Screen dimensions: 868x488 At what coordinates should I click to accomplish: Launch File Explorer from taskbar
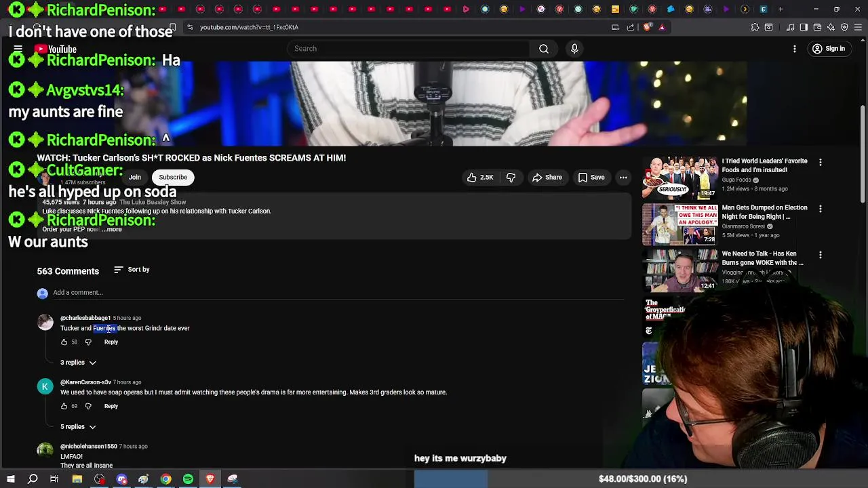[x=77, y=479]
